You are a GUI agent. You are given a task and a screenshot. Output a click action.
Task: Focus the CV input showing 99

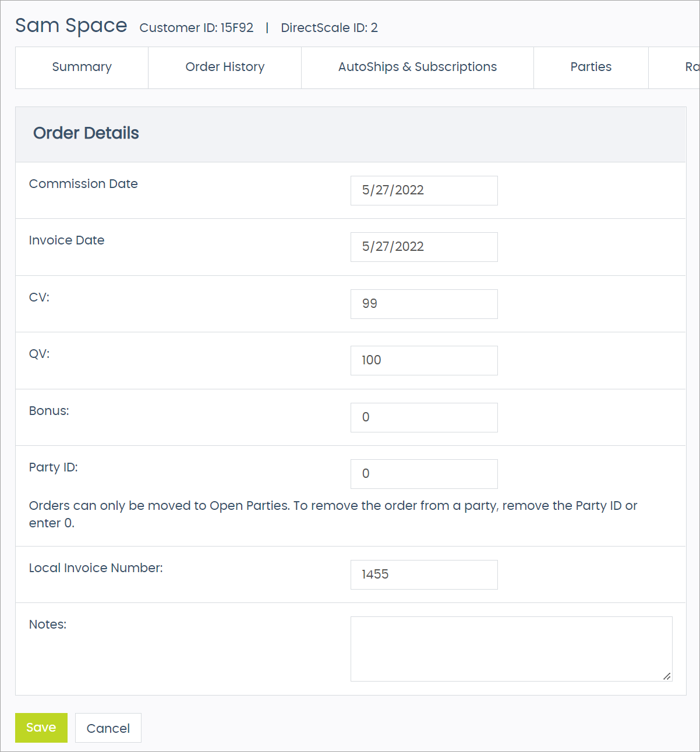424,304
